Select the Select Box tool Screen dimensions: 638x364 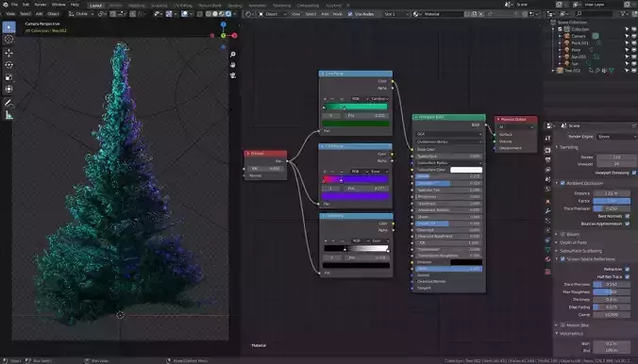click(x=8, y=27)
